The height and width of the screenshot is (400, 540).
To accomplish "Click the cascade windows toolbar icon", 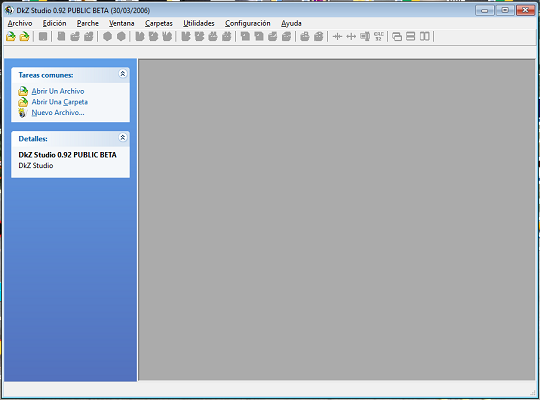I will pos(397,37).
